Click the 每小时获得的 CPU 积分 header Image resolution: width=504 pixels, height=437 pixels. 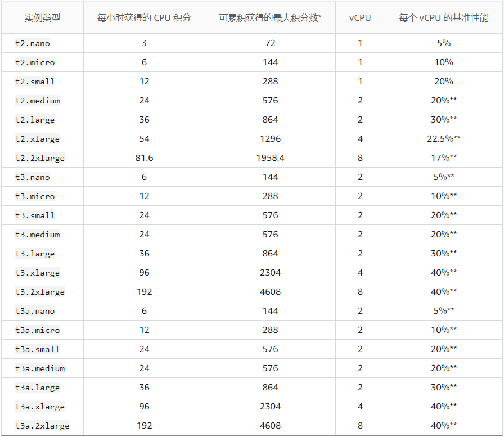(x=144, y=17)
